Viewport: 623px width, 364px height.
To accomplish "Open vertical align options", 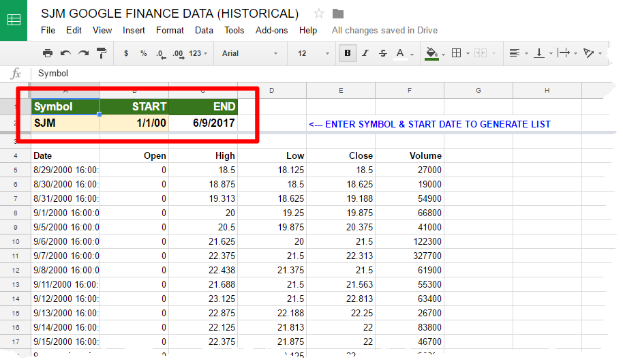I will tap(539, 53).
